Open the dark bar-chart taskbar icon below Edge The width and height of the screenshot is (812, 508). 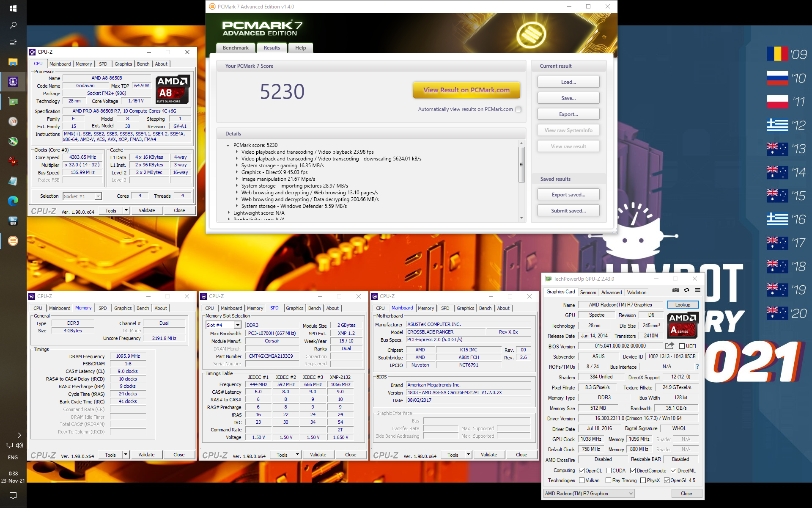(x=13, y=221)
